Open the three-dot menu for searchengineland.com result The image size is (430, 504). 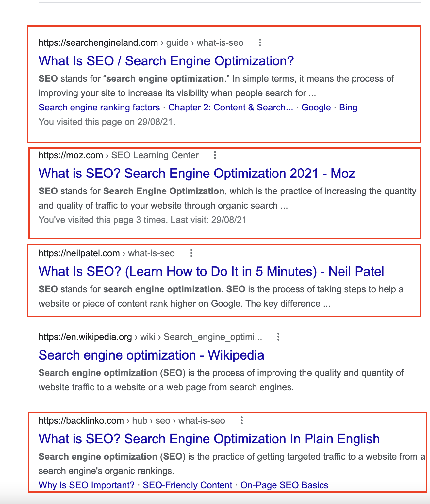coord(260,42)
